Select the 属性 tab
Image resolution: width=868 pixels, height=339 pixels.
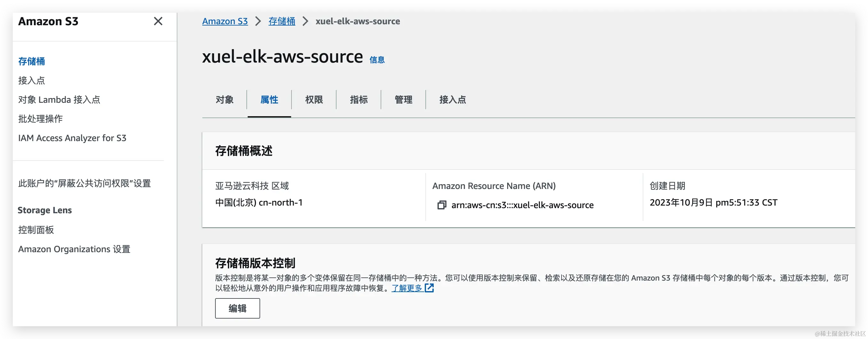(x=269, y=100)
